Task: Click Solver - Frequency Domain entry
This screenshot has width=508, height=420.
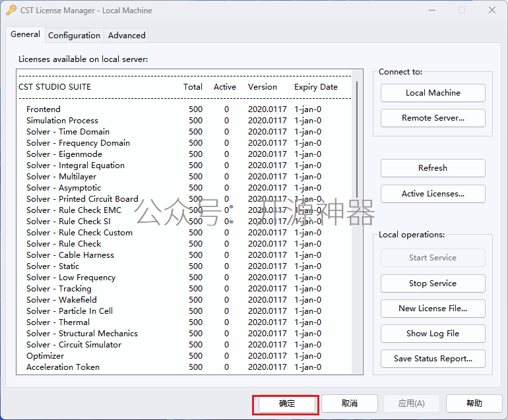Action: click(174, 143)
